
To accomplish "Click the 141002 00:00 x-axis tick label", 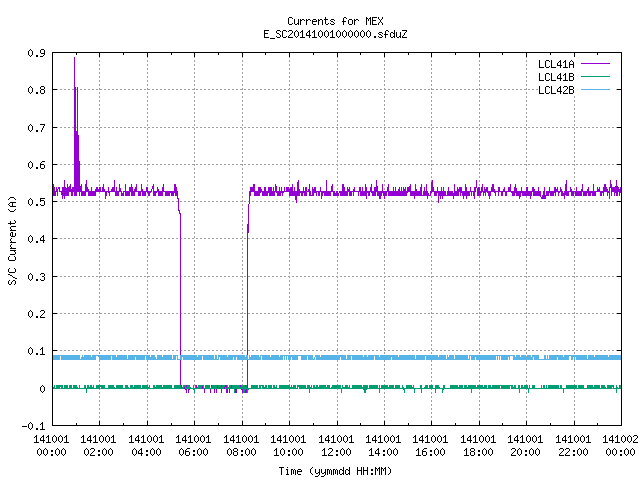I will click(x=620, y=446).
